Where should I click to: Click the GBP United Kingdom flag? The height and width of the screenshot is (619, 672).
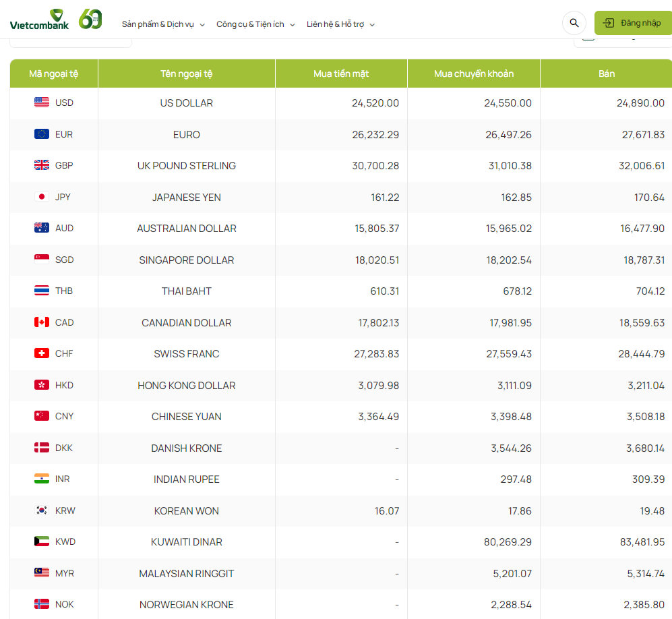42,165
